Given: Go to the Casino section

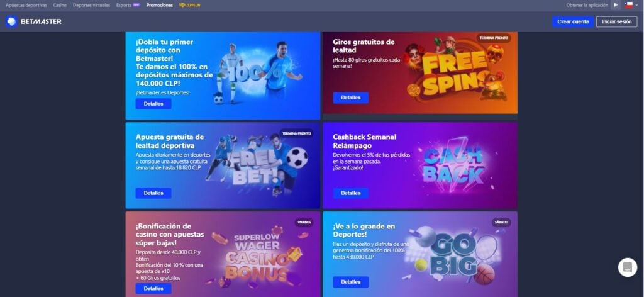Looking at the screenshot, I should pos(60,5).
